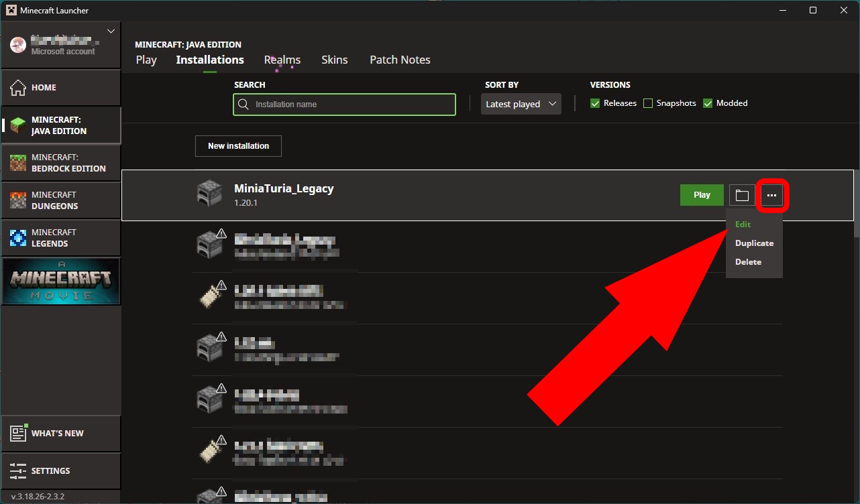860x504 pixels.
Task: Click the 1.20.1 version text
Action: [x=246, y=202]
